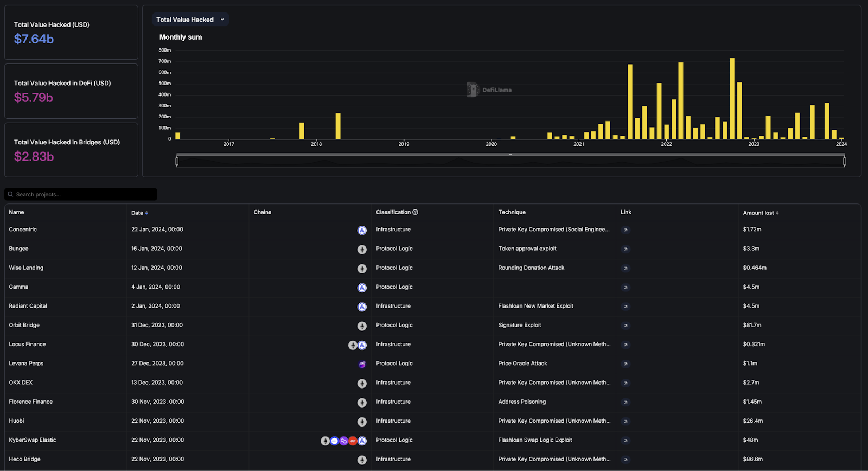Open the Bungee row link arrow icon
Screen dimensions: 868x471
(626, 249)
